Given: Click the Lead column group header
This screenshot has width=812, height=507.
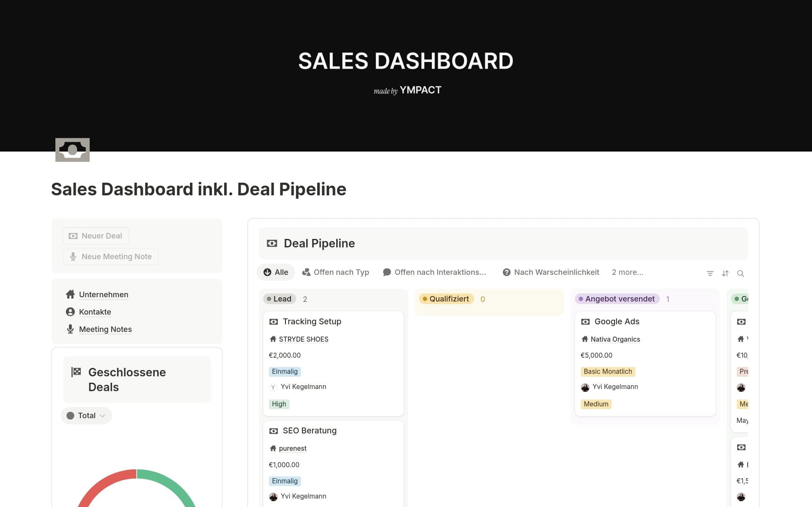Looking at the screenshot, I should pyautogui.click(x=279, y=299).
